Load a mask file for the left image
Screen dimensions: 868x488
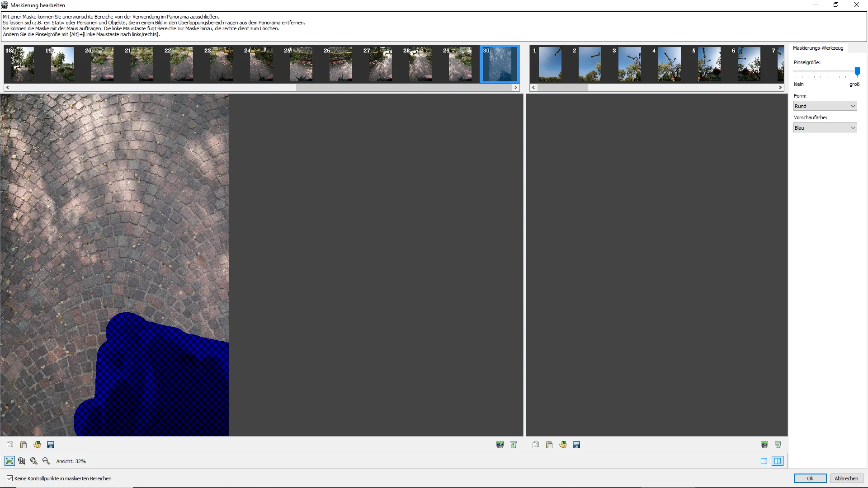[x=37, y=445]
